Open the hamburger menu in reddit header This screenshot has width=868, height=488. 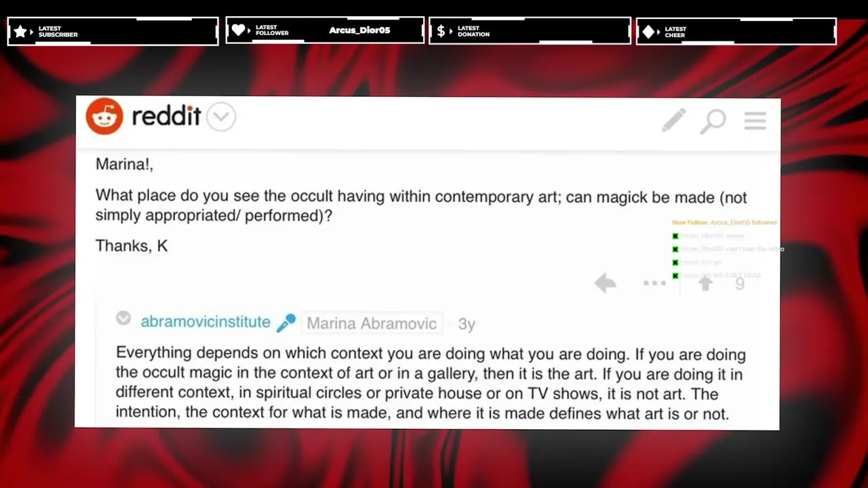pos(755,121)
